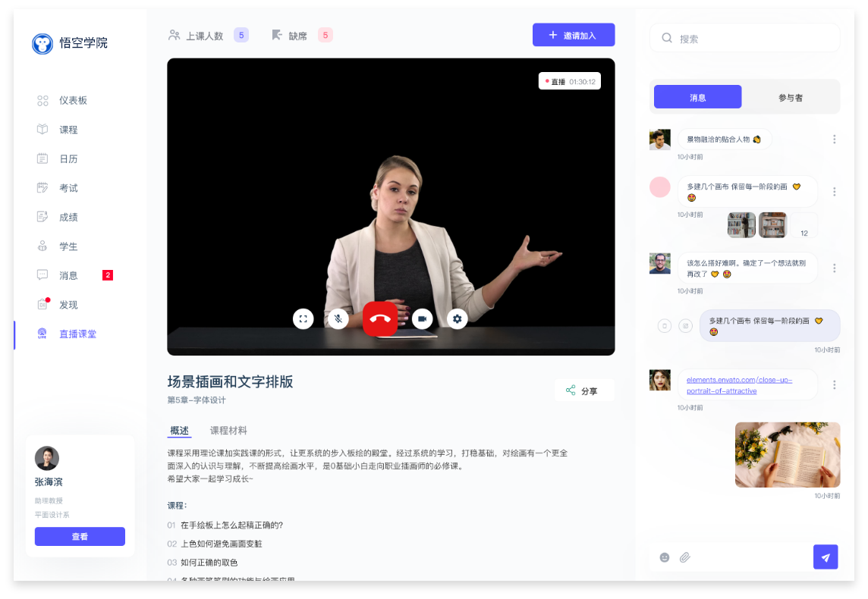Click 张海滨's profile avatar
Viewport: 868px width, 599px height.
pyautogui.click(x=46, y=458)
